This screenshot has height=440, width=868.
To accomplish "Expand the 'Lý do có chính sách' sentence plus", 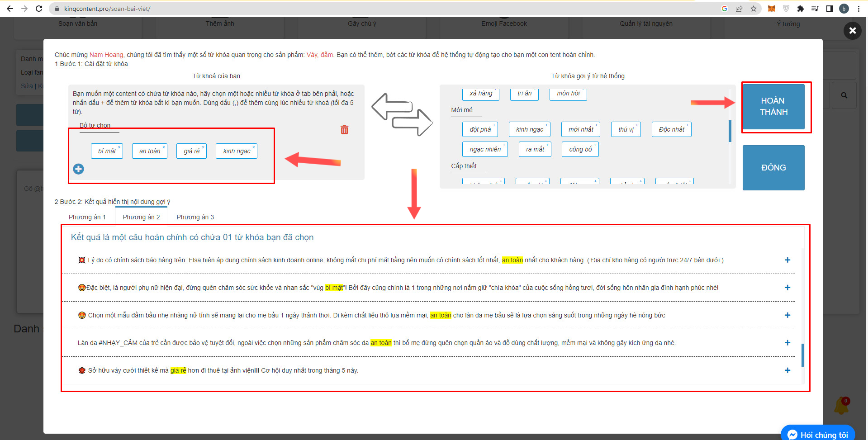I will (787, 260).
